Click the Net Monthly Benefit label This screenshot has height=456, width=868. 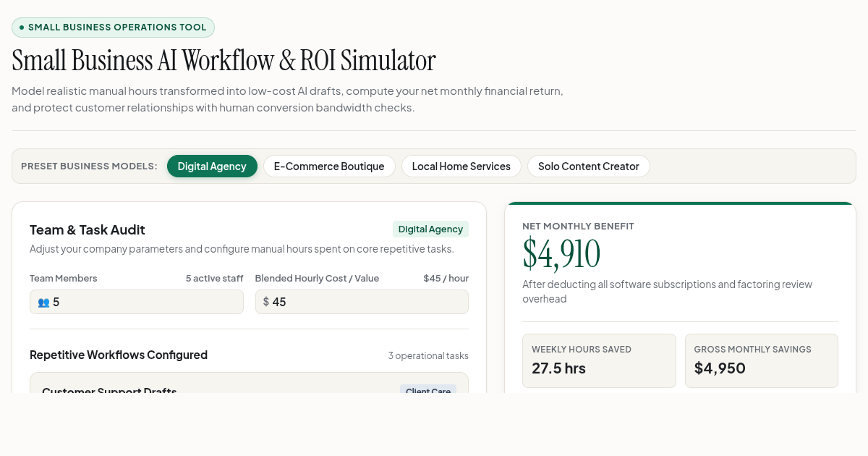click(x=578, y=227)
